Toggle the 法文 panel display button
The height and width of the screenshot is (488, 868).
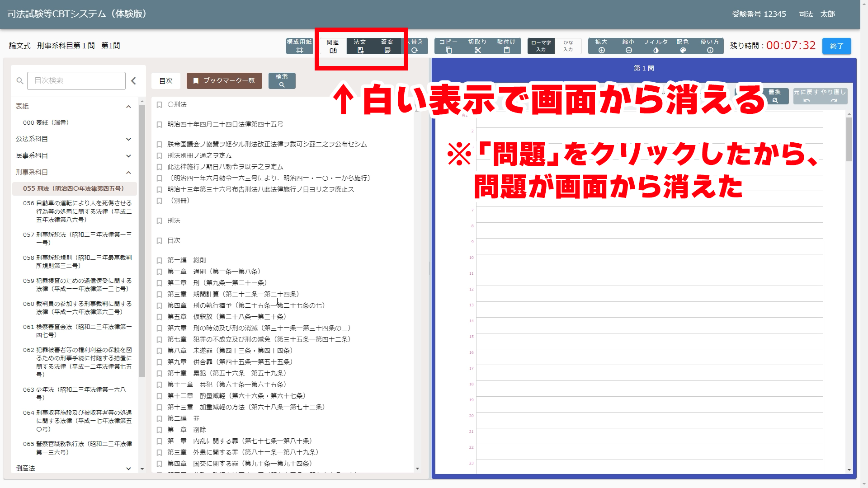pos(360,46)
